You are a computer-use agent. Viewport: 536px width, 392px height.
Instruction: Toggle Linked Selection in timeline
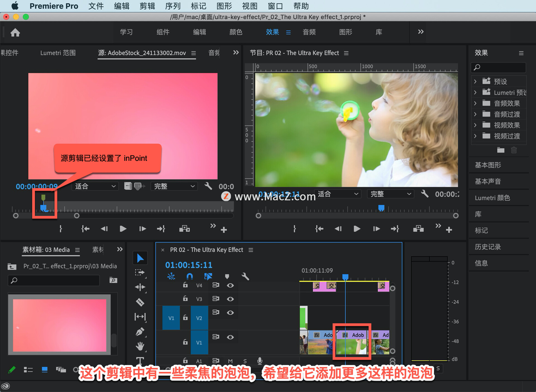coord(208,276)
